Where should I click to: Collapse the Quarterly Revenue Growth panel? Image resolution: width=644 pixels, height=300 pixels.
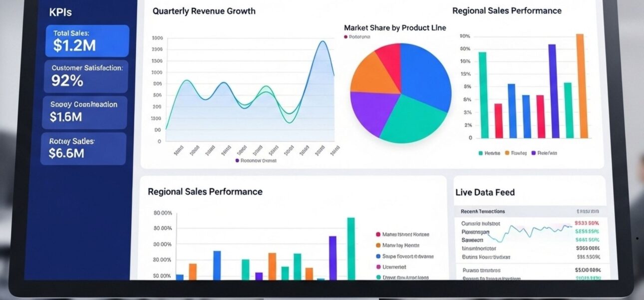pos(204,10)
